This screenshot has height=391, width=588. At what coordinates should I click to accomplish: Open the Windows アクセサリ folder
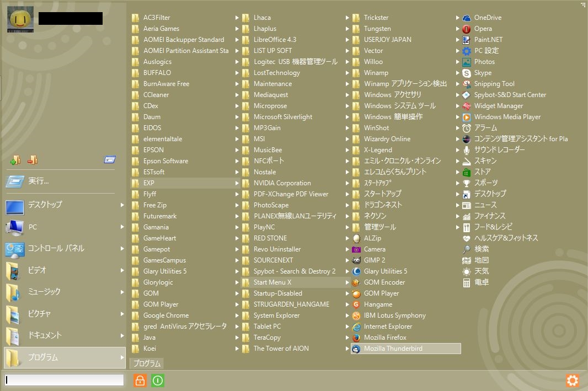pyautogui.click(x=405, y=95)
